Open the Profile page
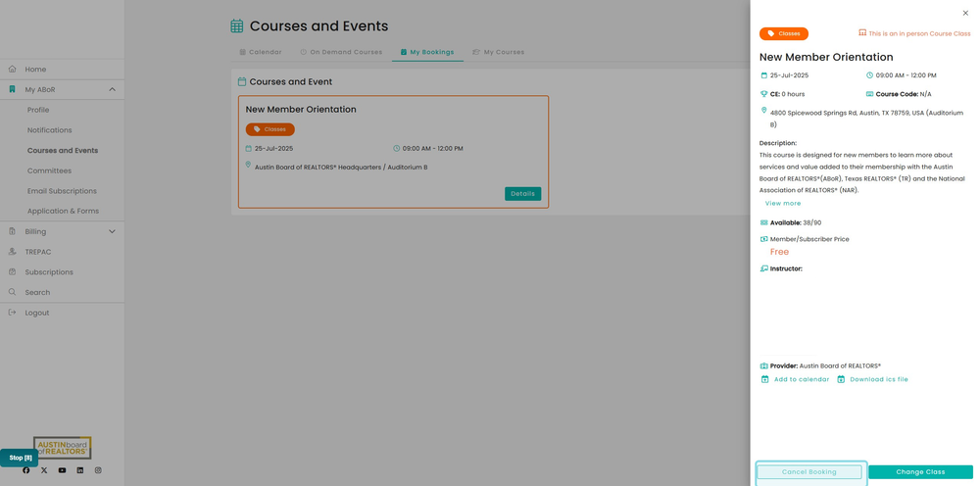 38,110
